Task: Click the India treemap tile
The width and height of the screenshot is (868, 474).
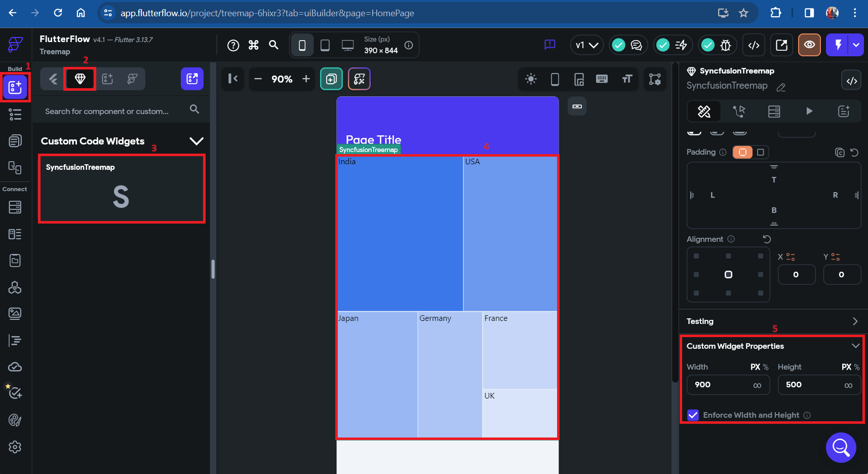Action: pos(400,234)
